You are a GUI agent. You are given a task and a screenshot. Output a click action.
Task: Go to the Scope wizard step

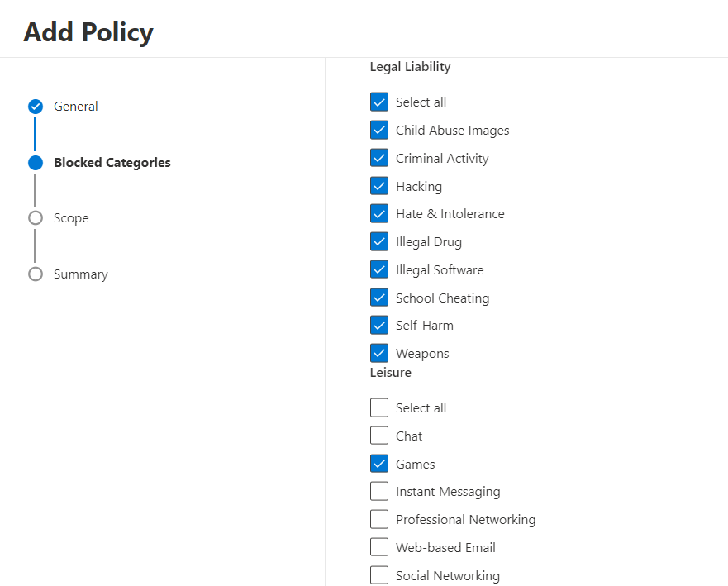(x=71, y=218)
